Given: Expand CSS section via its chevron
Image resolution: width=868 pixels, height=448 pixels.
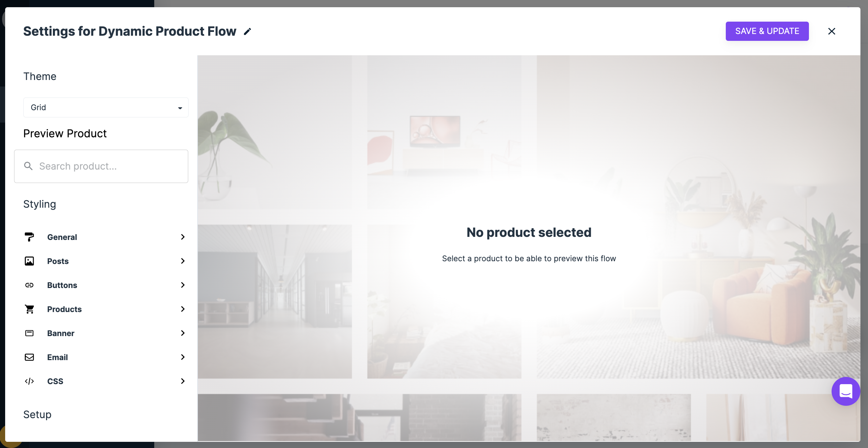Looking at the screenshot, I should pos(183,381).
